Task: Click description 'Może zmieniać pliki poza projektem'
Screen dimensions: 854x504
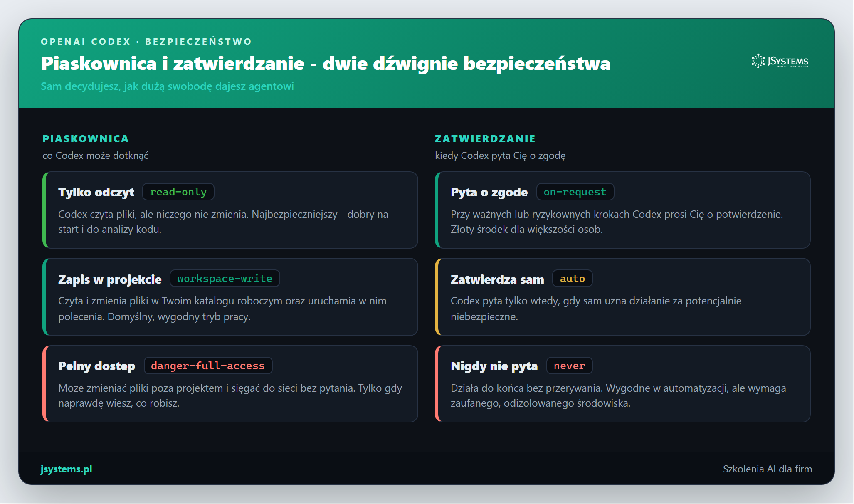Action: tap(230, 395)
